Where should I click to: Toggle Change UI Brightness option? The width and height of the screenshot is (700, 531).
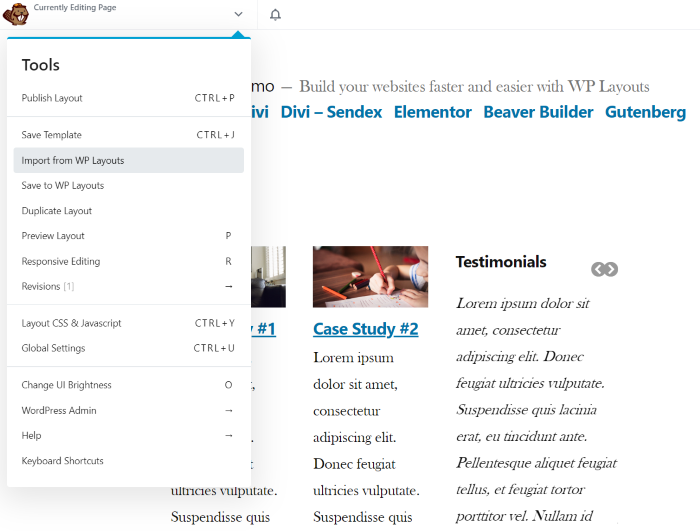129,385
